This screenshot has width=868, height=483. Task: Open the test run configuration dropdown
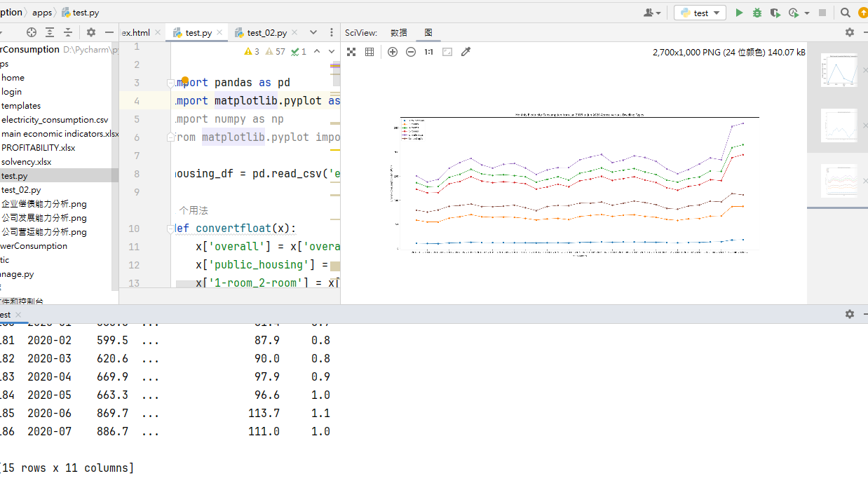click(x=700, y=13)
